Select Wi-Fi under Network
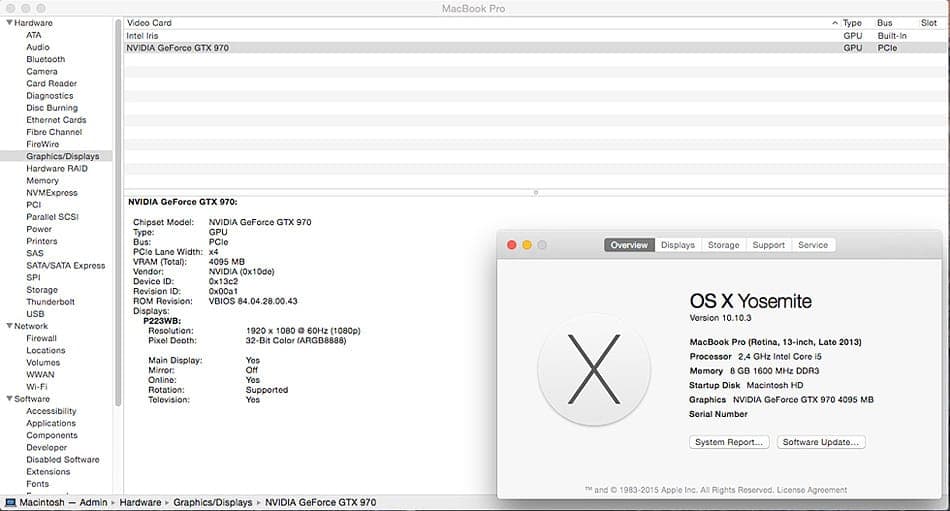 (36, 386)
